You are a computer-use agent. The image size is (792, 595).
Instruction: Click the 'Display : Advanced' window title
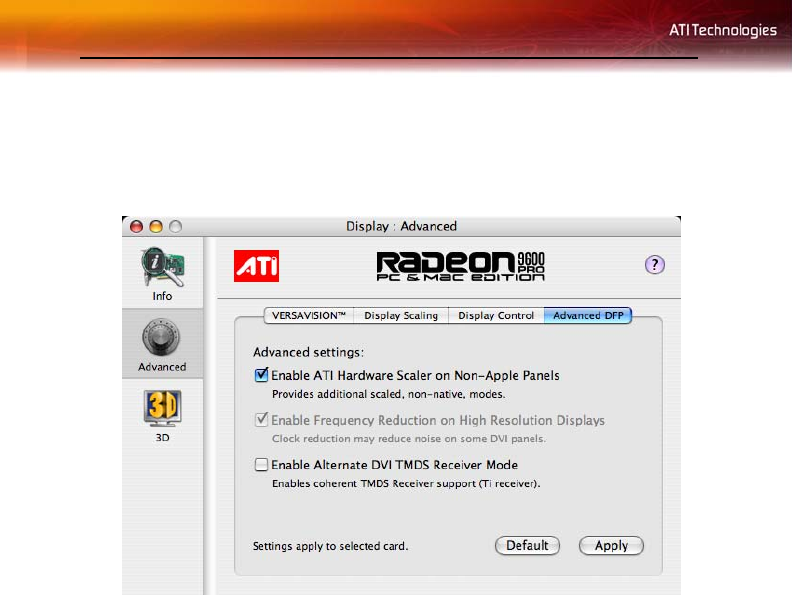click(x=401, y=226)
